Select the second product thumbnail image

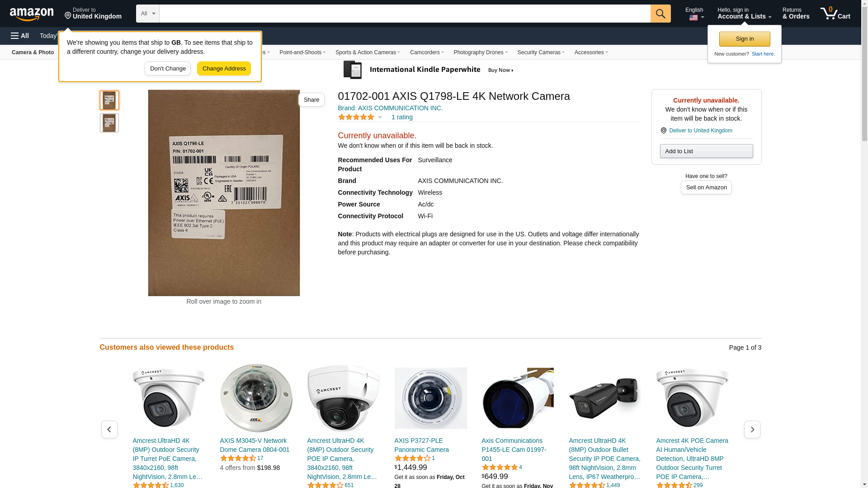[109, 123]
